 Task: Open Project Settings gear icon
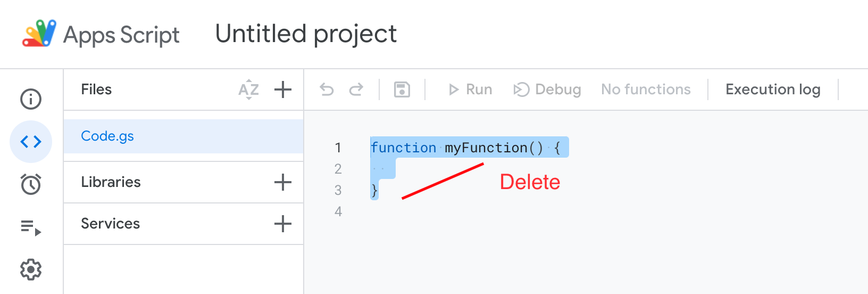(31, 269)
